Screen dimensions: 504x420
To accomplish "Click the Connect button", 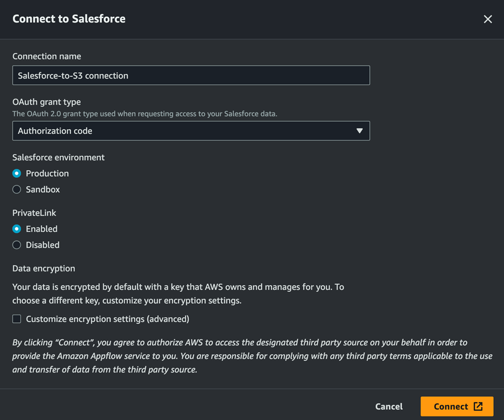I will (x=457, y=407).
